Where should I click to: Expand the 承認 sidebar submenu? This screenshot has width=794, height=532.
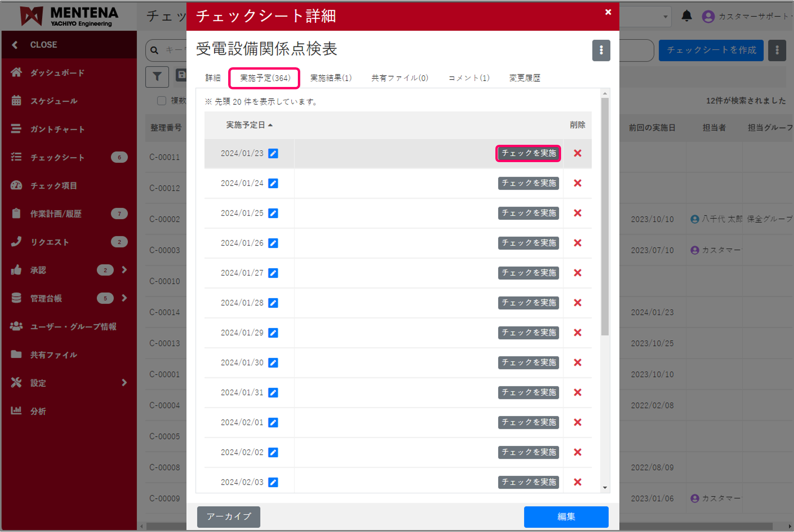(124, 270)
